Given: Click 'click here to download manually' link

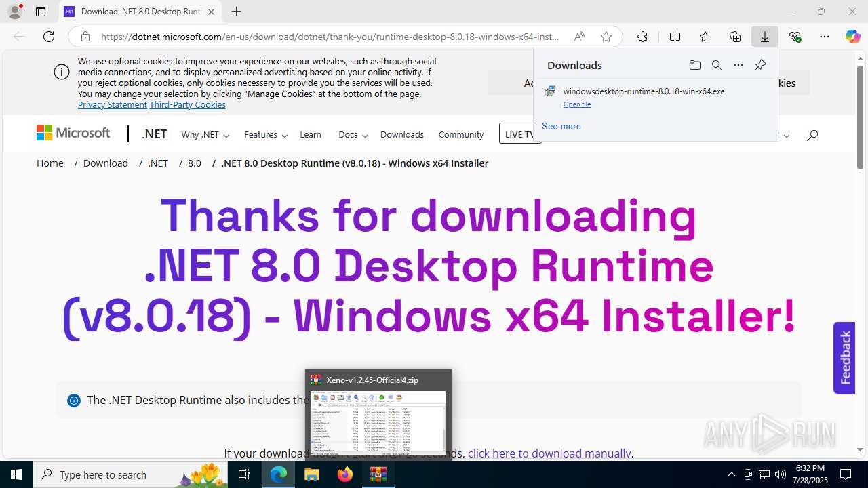Looking at the screenshot, I should pos(549,453).
